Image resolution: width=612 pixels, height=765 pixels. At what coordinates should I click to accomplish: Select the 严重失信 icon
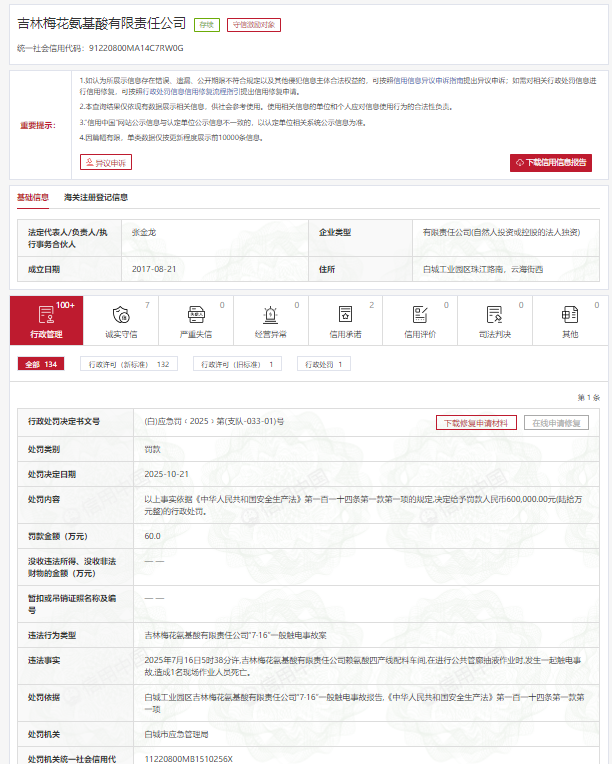(x=196, y=315)
